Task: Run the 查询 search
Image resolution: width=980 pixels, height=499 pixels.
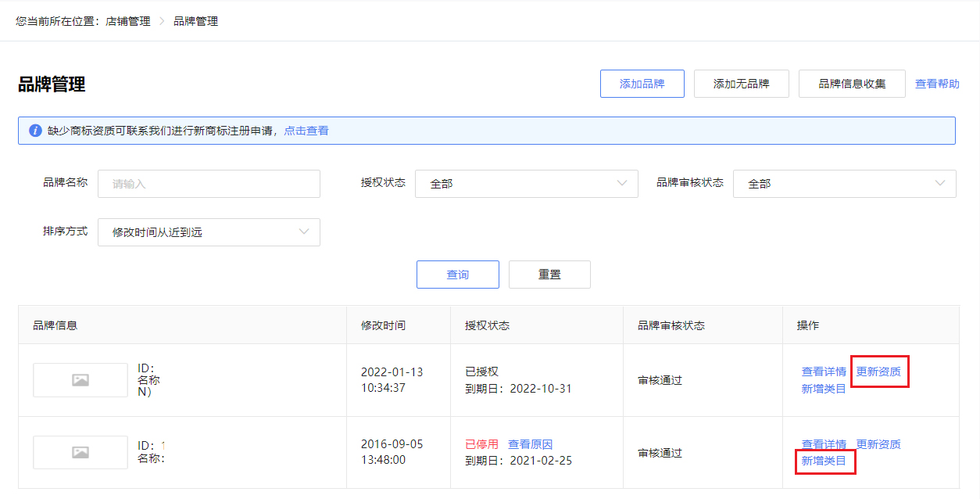Action: point(457,274)
